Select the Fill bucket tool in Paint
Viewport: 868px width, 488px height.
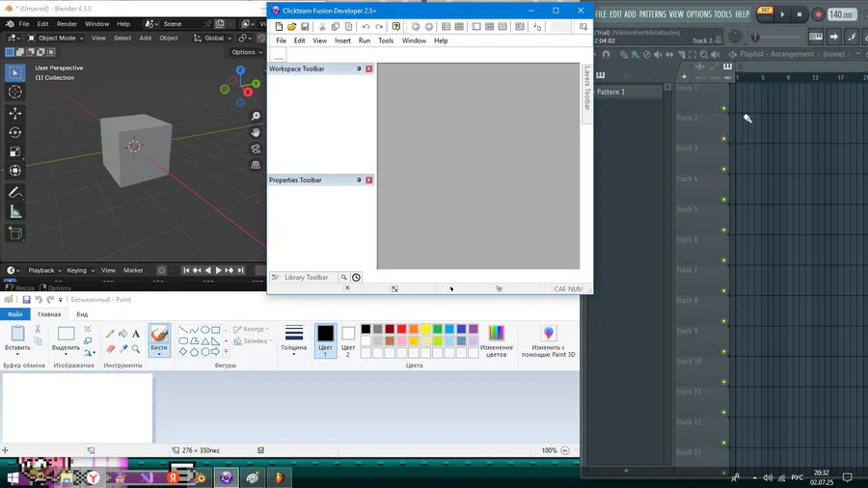[122, 334]
